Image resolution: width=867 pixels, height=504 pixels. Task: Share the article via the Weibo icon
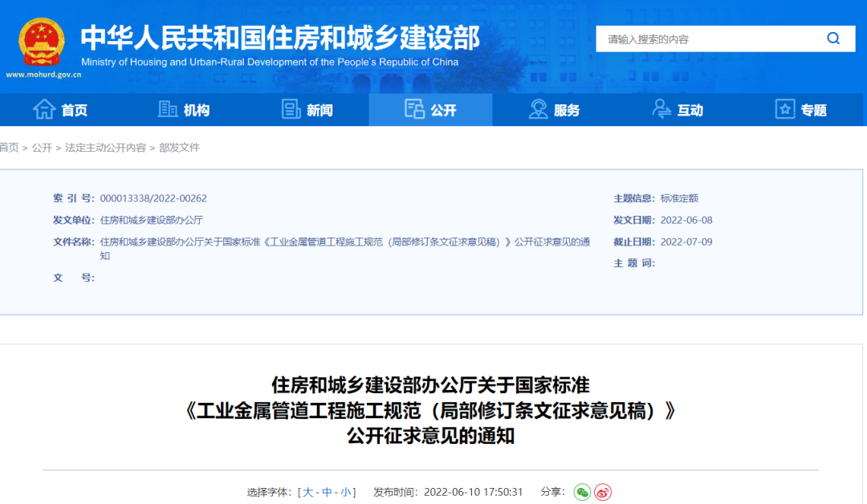[601, 491]
